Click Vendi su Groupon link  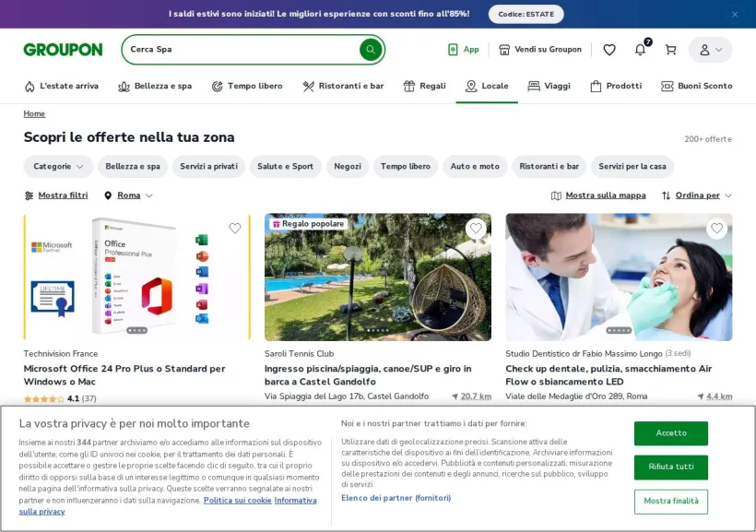click(540, 49)
